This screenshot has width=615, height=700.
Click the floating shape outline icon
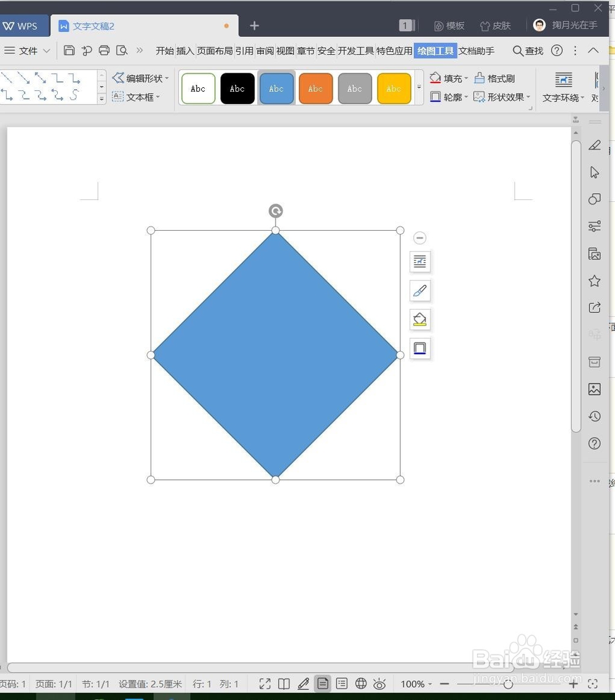420,348
